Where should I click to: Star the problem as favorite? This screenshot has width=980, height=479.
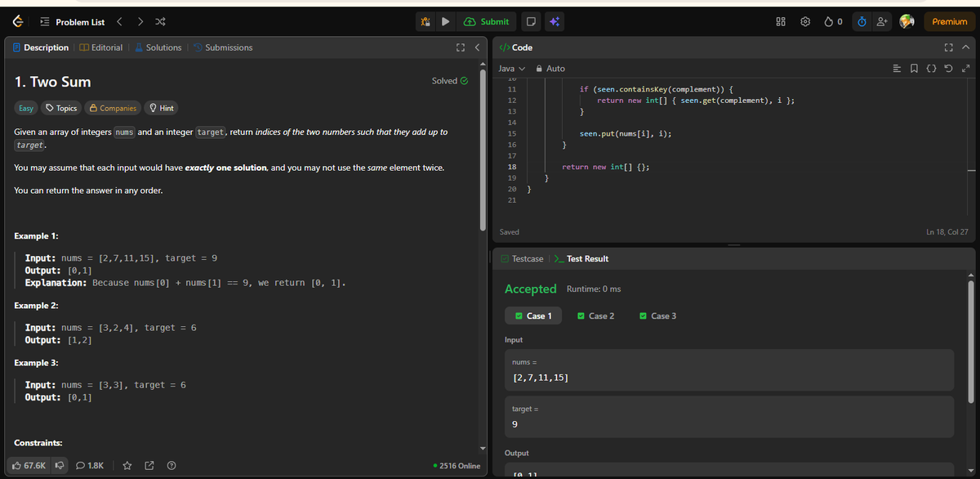(x=127, y=465)
